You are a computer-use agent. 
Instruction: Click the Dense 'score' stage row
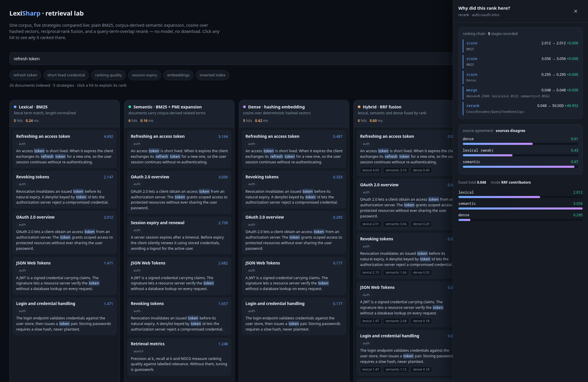click(521, 77)
